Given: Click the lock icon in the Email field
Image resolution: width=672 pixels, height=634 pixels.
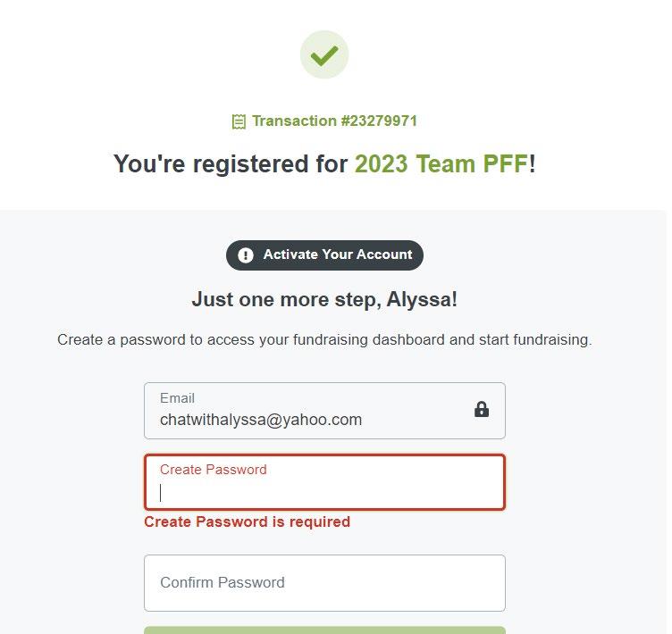Looking at the screenshot, I should coord(482,410).
